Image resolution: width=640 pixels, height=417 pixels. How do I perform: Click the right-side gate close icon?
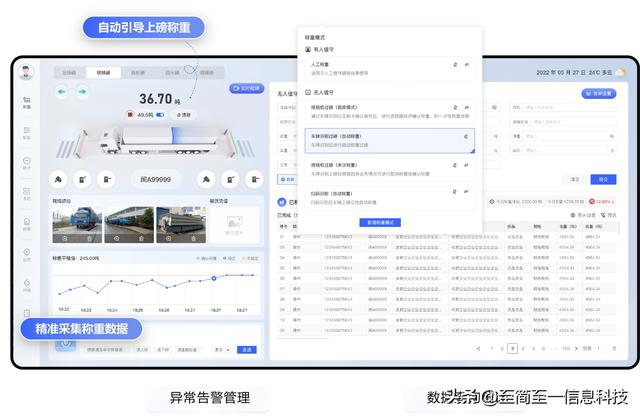255,179
